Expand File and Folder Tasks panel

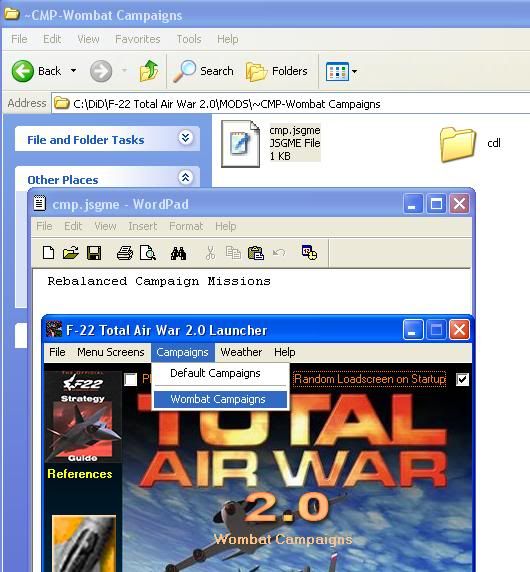185,138
